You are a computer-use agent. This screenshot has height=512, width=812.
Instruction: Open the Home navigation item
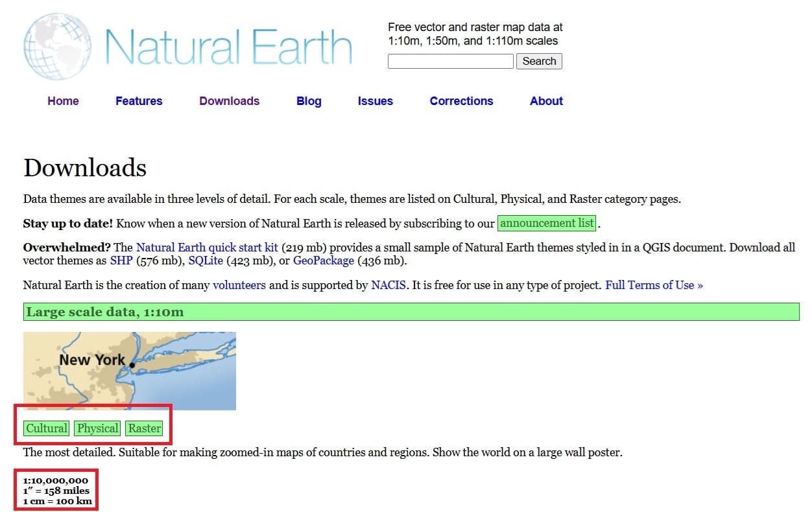[63, 101]
